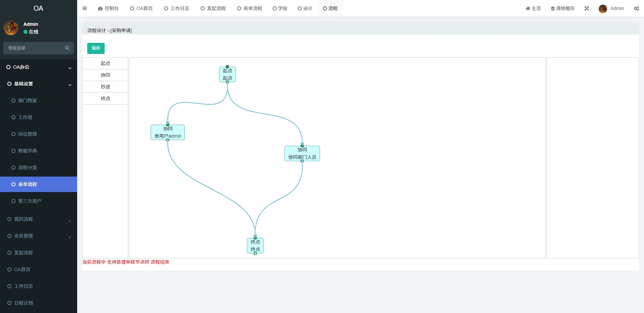Click the magnifier icon in menu search
Screen dimensions: 644x313
pos(67,48)
